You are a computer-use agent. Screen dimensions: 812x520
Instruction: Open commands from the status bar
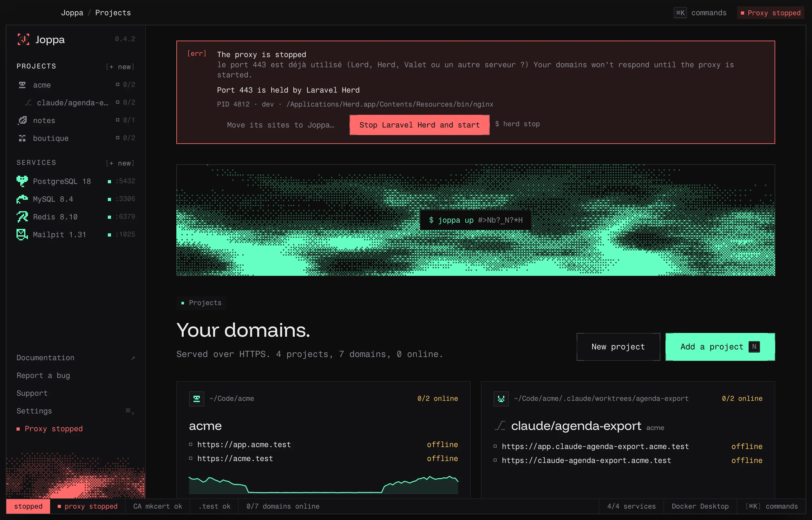coord(771,506)
